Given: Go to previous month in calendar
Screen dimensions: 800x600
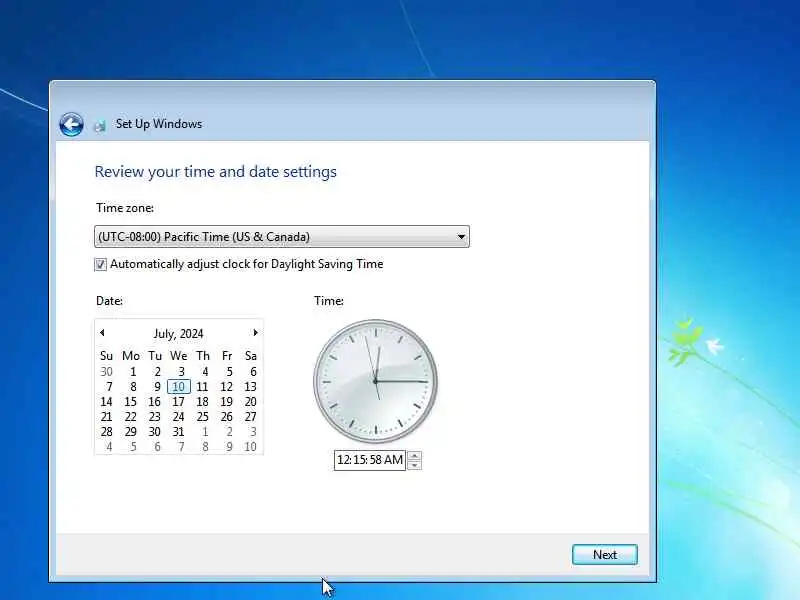Looking at the screenshot, I should [102, 333].
